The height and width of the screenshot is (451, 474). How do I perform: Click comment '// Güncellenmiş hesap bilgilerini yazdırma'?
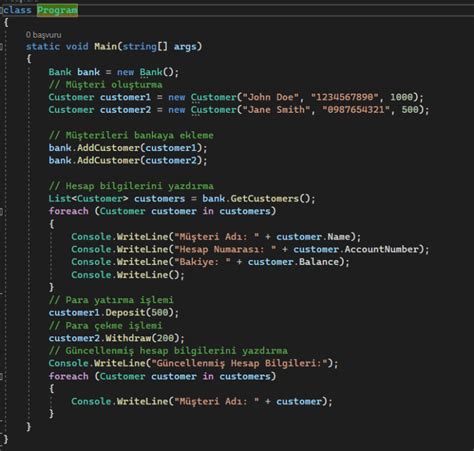(x=168, y=351)
